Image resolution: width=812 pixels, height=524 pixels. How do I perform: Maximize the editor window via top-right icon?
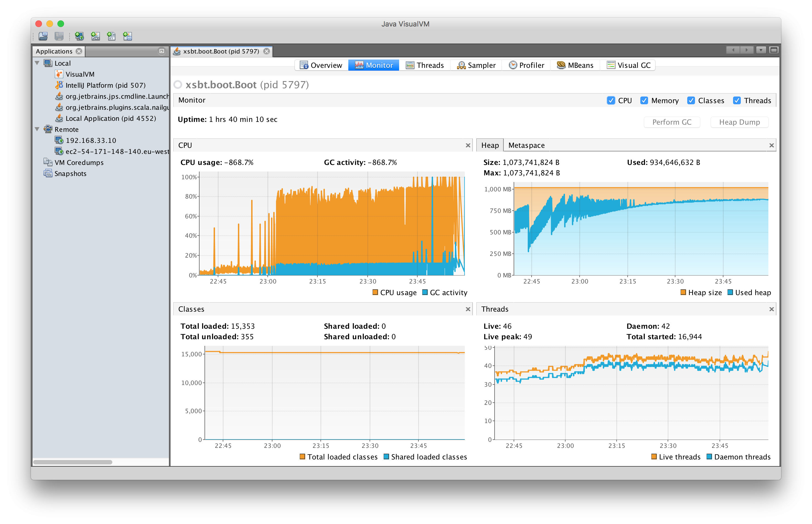tap(774, 50)
